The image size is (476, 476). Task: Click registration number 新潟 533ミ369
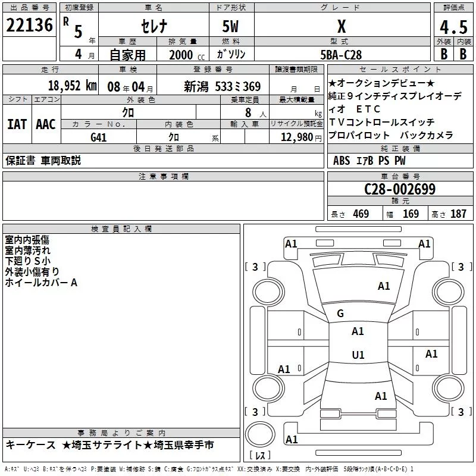click(x=222, y=87)
